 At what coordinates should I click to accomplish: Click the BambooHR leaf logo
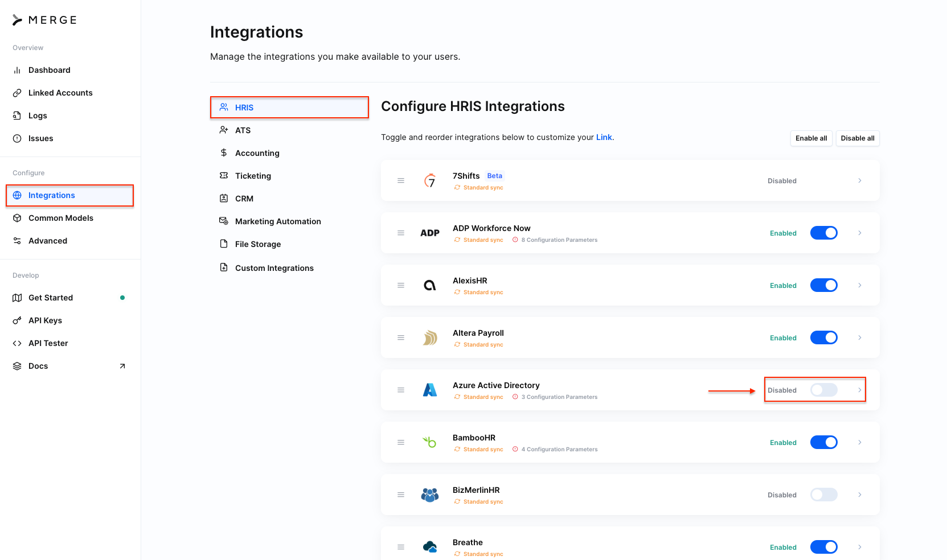[430, 442]
